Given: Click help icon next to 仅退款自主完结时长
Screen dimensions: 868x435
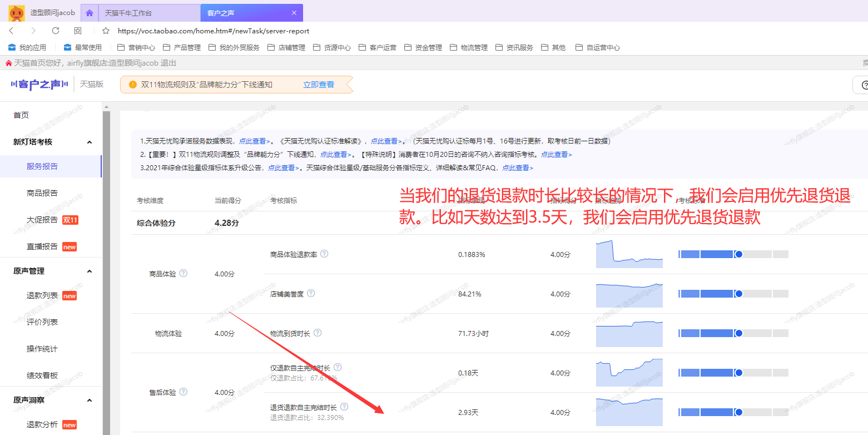Looking at the screenshot, I should (338, 367).
